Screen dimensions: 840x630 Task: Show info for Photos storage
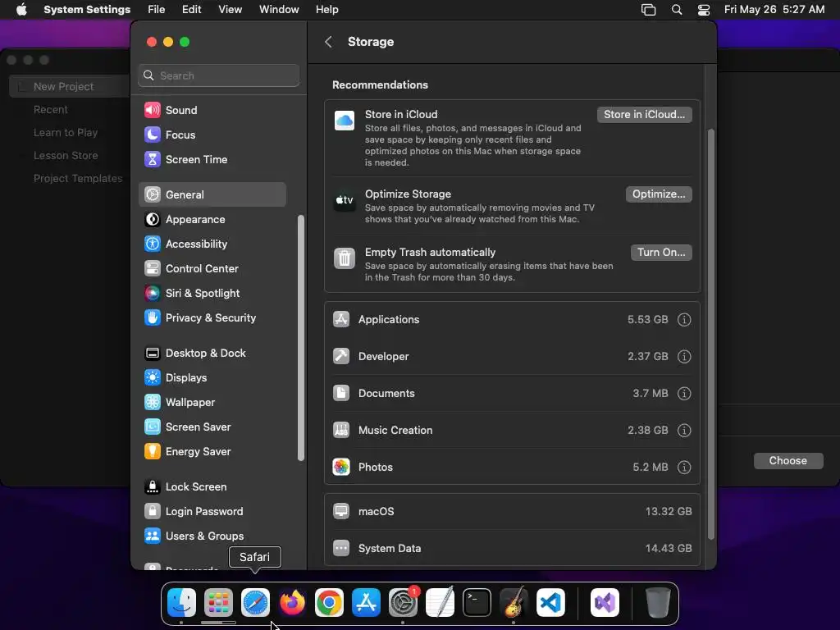(684, 468)
